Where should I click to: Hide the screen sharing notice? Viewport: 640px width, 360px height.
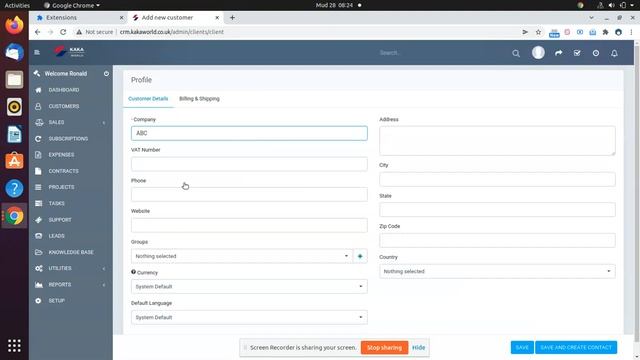point(418,348)
